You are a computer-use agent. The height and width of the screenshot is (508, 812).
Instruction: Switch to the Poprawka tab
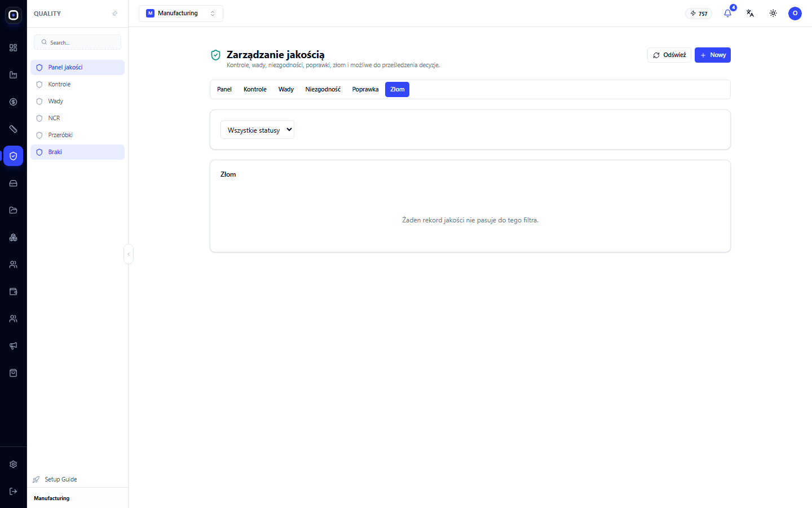click(x=365, y=89)
